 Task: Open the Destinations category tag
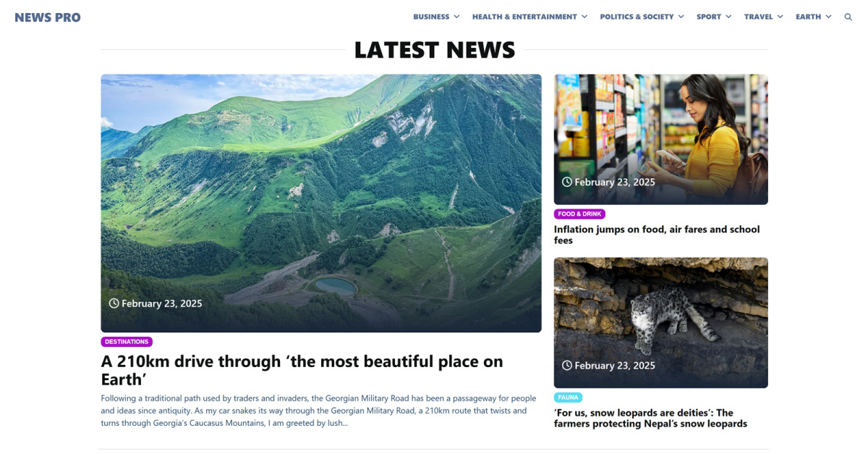127,342
